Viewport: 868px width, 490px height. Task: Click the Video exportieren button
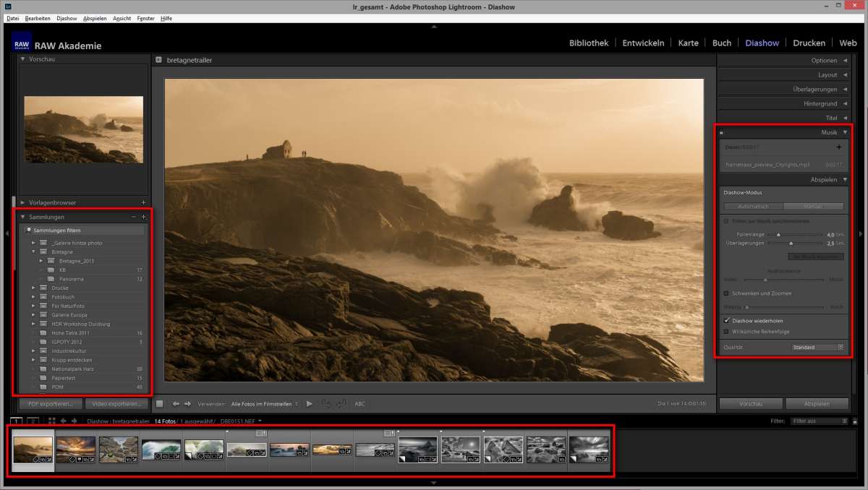(x=117, y=404)
